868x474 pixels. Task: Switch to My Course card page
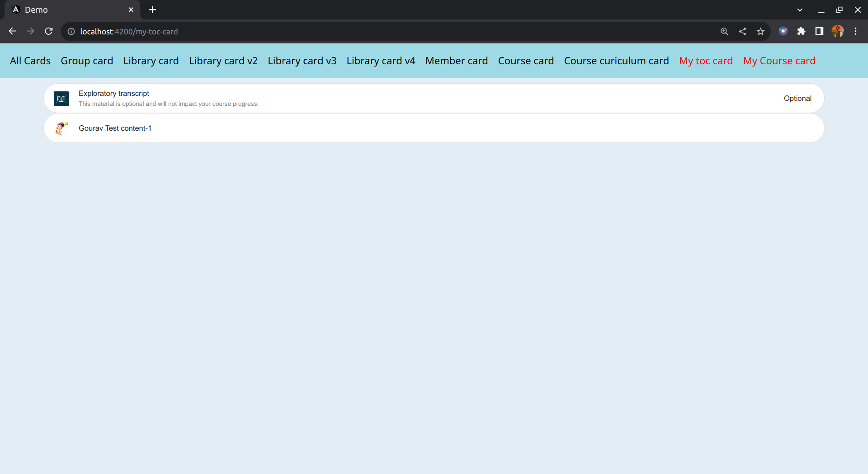coord(779,61)
